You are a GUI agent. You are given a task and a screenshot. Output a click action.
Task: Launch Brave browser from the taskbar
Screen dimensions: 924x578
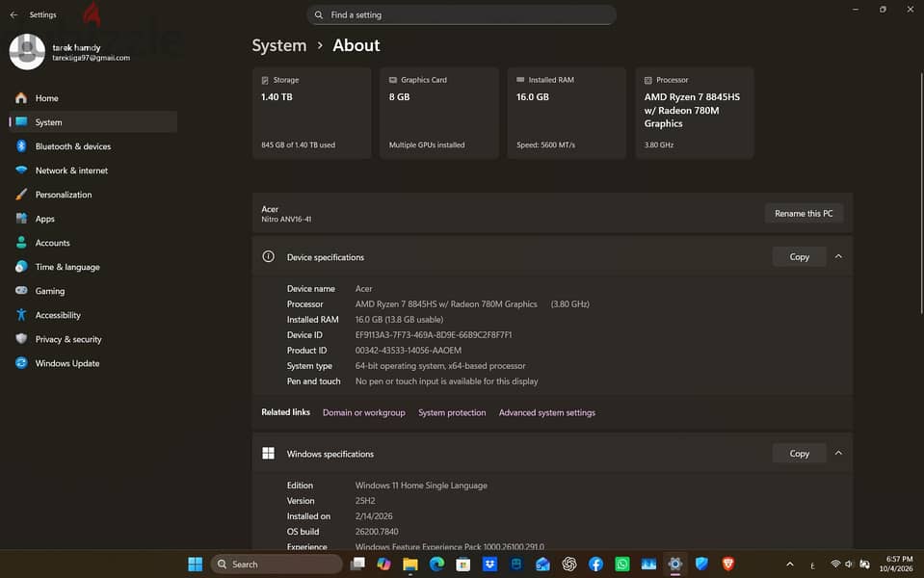[727, 564]
